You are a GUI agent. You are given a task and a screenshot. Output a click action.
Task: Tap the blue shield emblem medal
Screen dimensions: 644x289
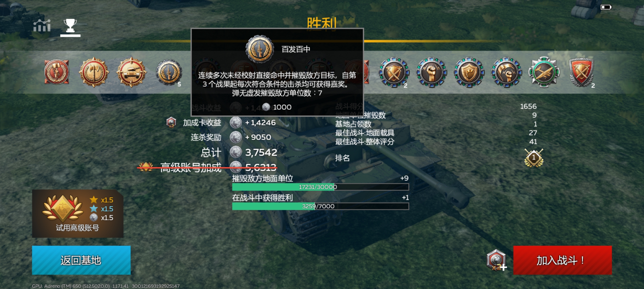click(x=469, y=72)
